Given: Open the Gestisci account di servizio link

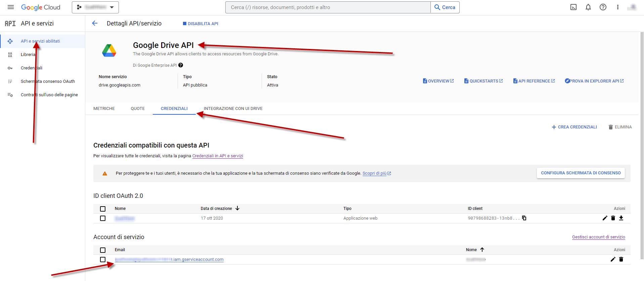Looking at the screenshot, I should (598, 237).
